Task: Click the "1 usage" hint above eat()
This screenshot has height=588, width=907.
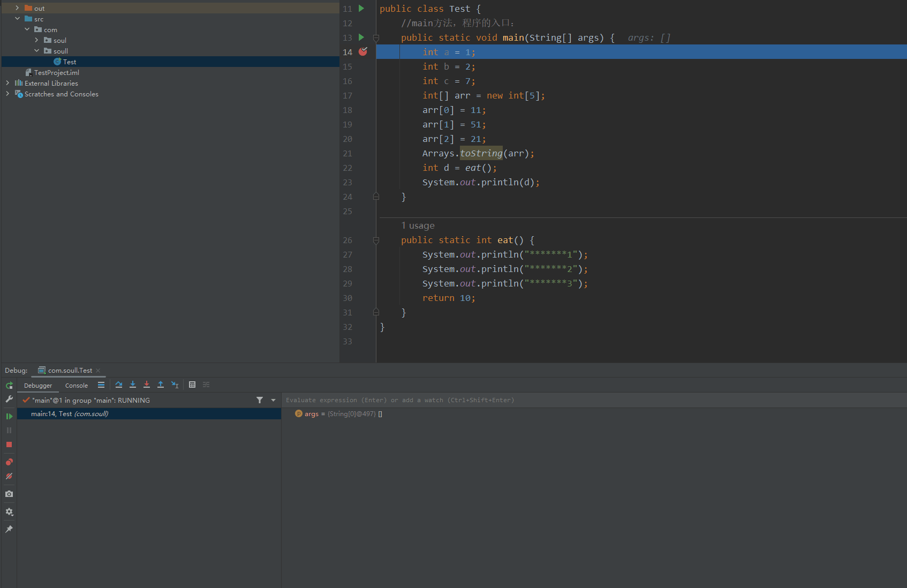Action: [x=418, y=225]
